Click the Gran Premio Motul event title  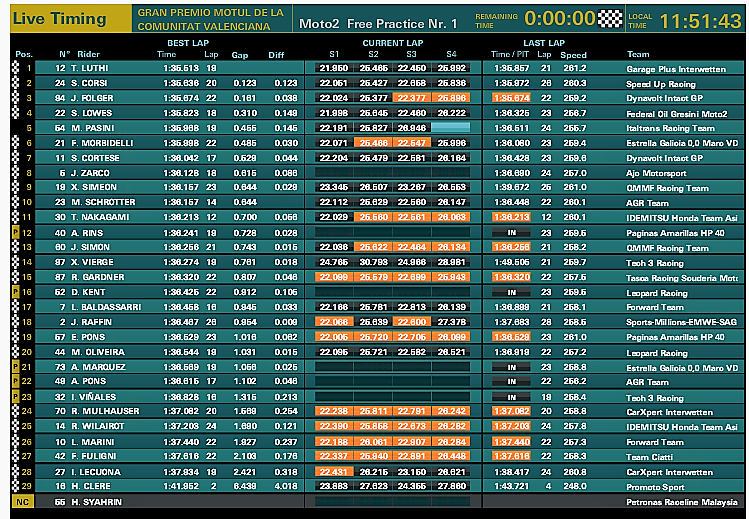211,20
